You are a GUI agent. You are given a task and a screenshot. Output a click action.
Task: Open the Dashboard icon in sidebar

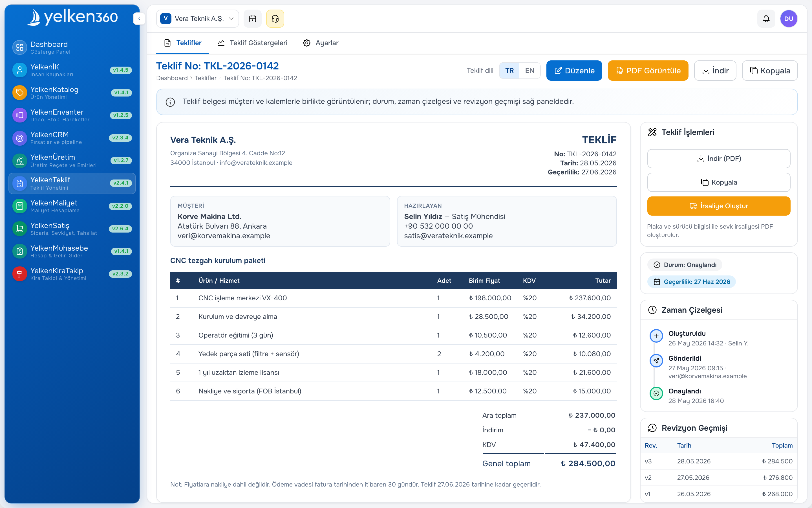(x=19, y=47)
